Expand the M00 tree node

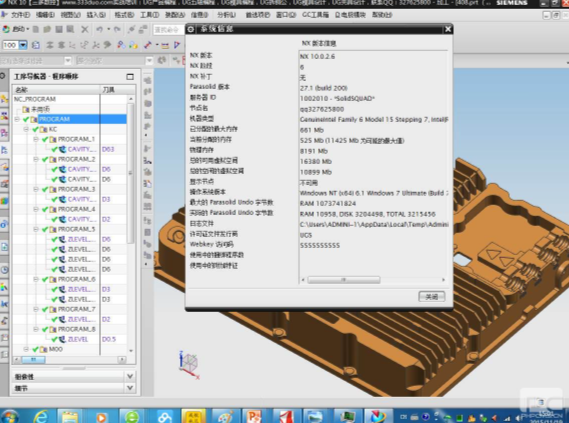pyautogui.click(x=26, y=349)
